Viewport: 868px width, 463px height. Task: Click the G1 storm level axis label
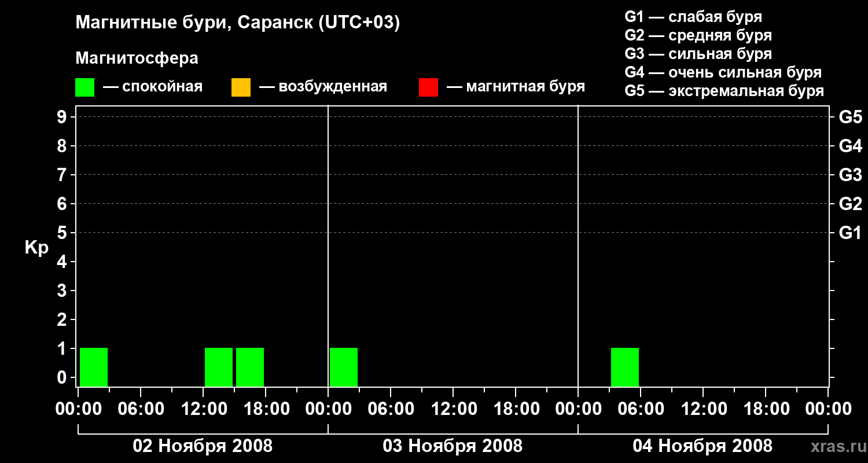[851, 233]
